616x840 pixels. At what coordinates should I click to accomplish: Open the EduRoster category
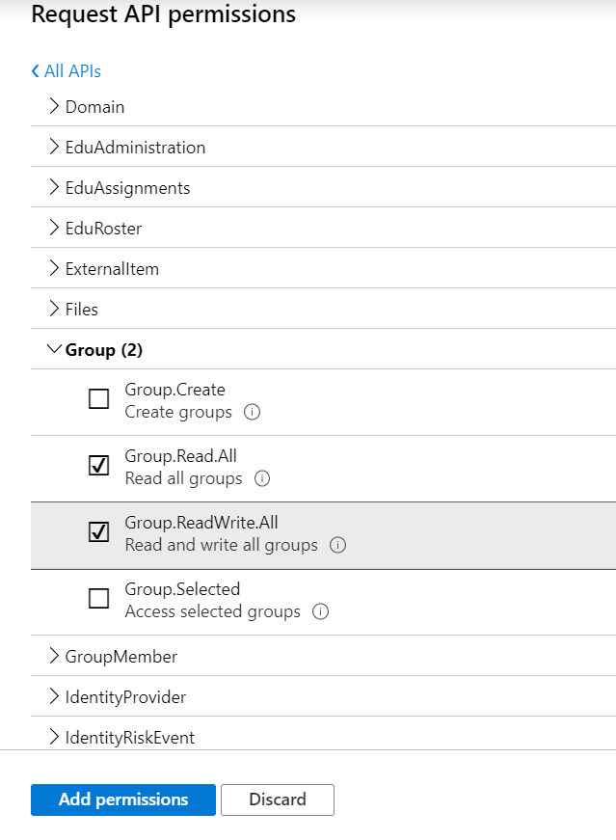(324, 228)
